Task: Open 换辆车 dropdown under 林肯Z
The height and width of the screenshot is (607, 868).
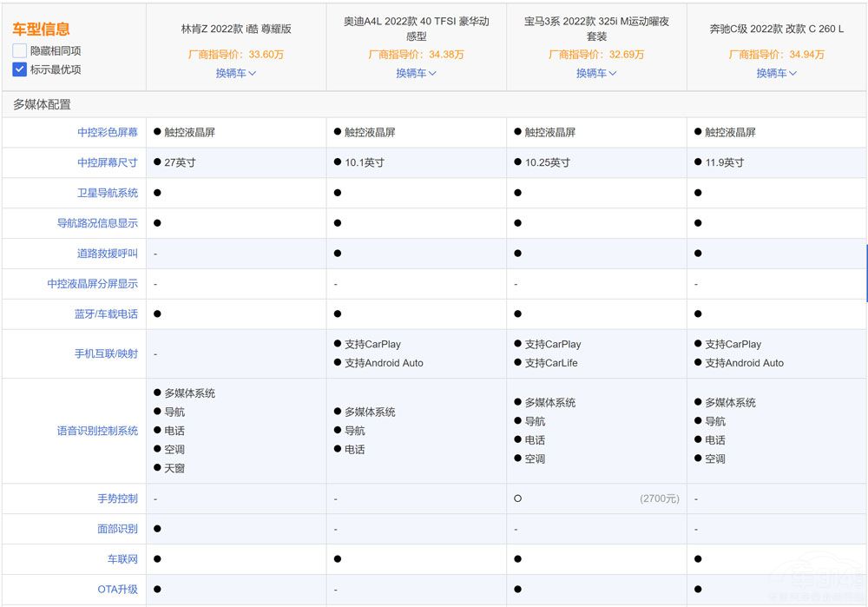Action: coord(236,73)
